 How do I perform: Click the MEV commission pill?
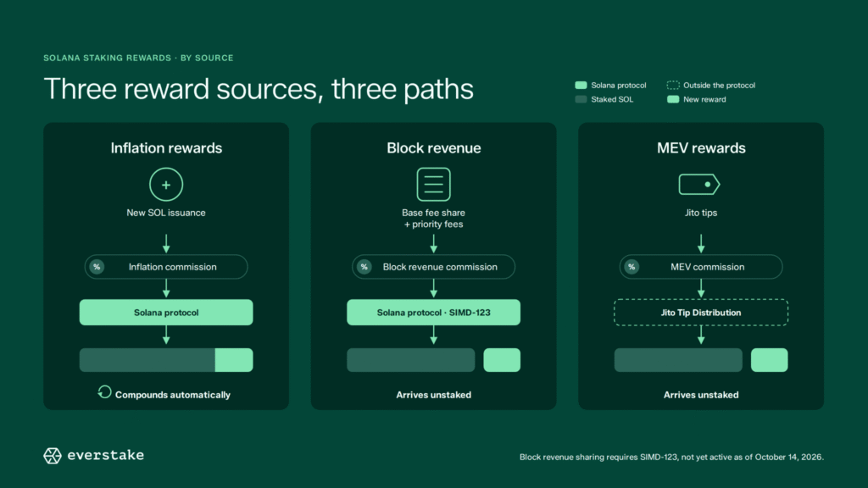701,267
